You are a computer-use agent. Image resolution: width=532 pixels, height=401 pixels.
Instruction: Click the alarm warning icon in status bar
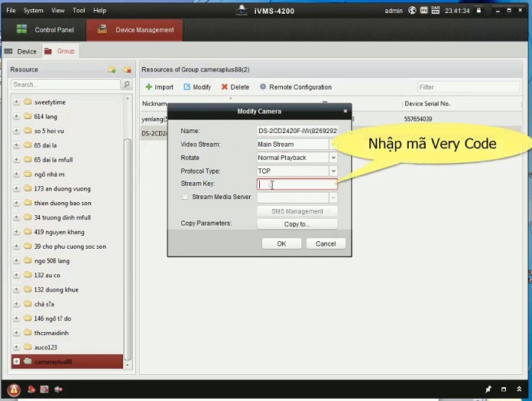click(14, 390)
